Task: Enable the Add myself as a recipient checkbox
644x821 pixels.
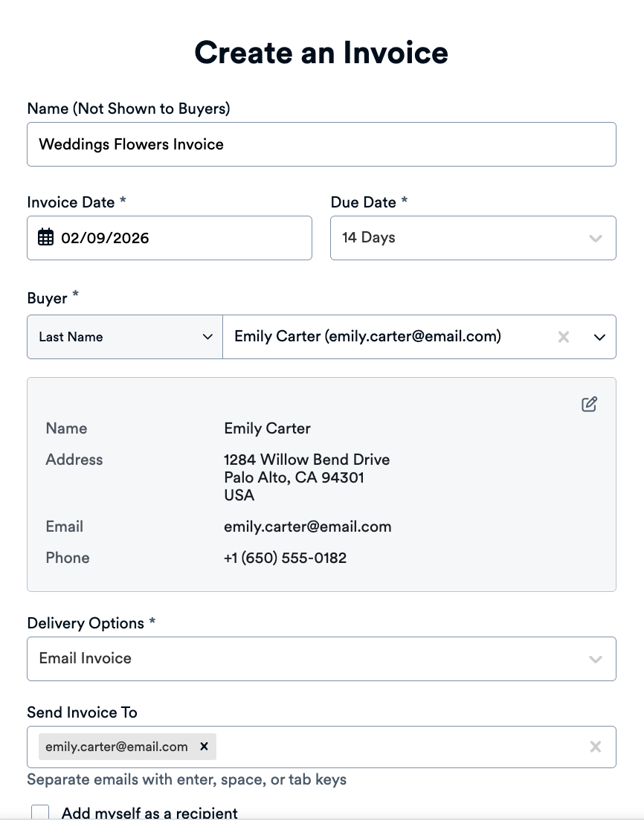Action: (40, 812)
